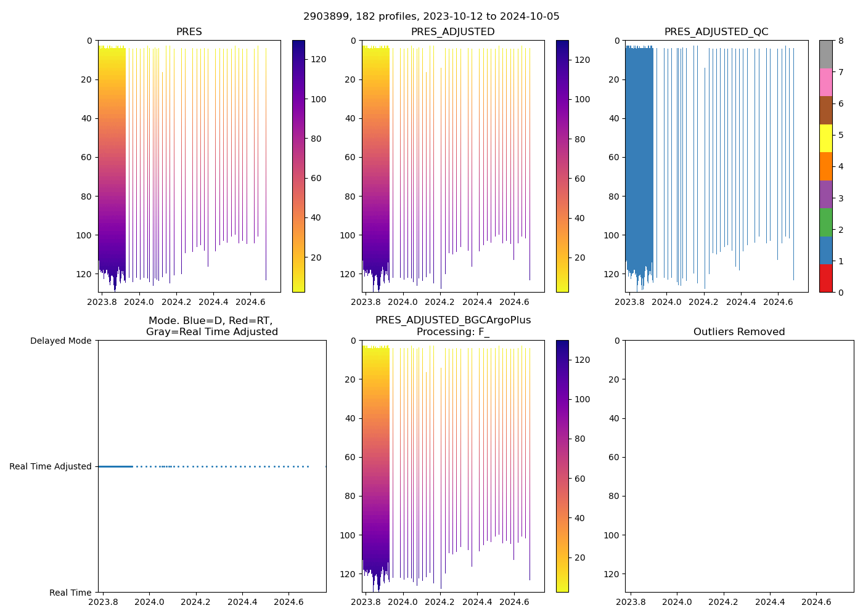Click the yellow QC colorbar segment
Viewport: 863px width, 616px height.
pyautogui.click(x=825, y=138)
